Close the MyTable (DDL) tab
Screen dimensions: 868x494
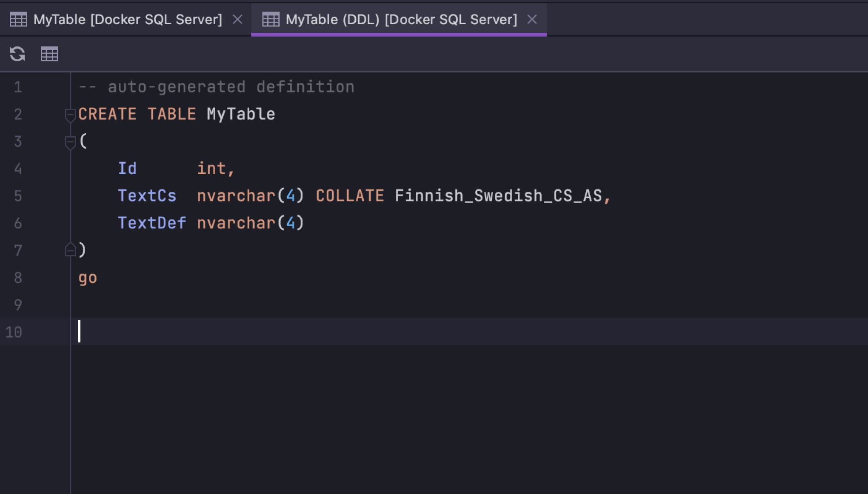(x=532, y=20)
